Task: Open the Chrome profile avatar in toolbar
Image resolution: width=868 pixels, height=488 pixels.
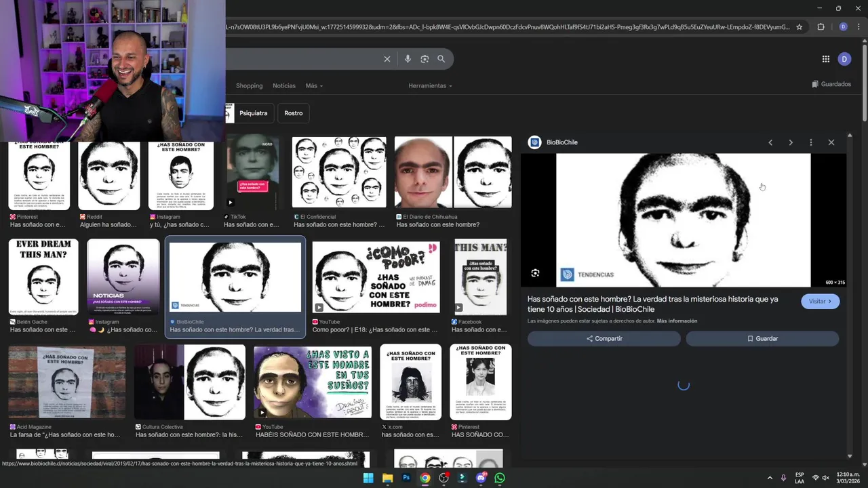Action: (x=844, y=27)
